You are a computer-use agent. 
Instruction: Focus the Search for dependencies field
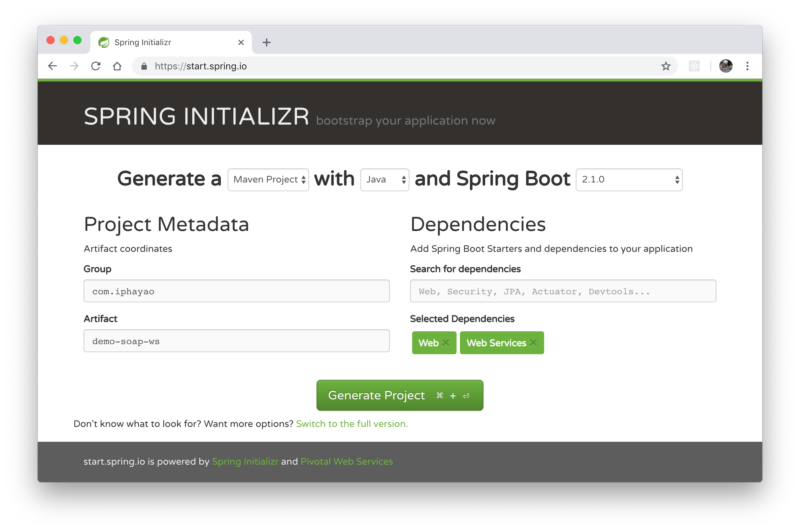click(x=563, y=291)
